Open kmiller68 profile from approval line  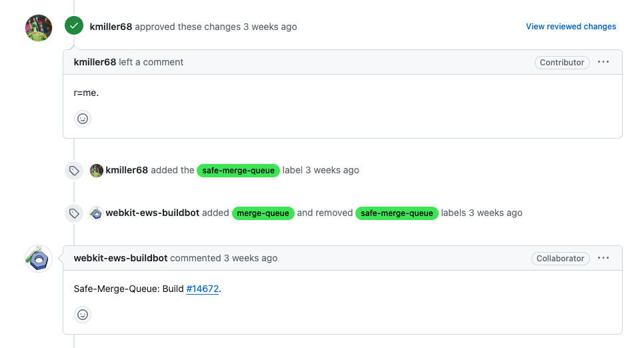[x=111, y=27]
